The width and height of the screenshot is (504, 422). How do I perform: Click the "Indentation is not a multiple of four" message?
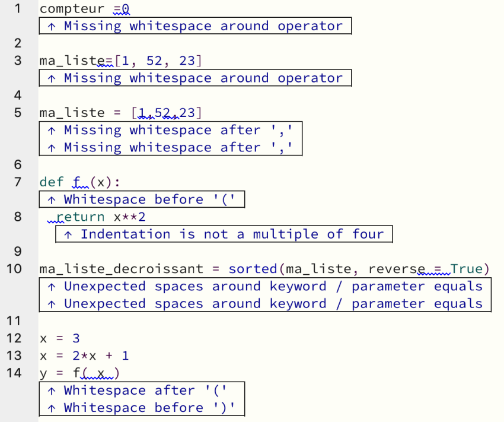click(x=224, y=234)
